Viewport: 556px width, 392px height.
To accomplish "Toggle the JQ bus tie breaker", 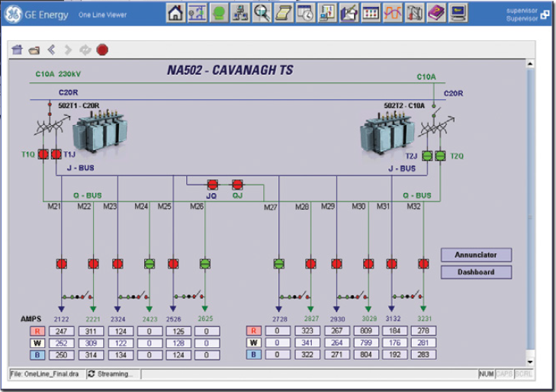I will 212,185.
